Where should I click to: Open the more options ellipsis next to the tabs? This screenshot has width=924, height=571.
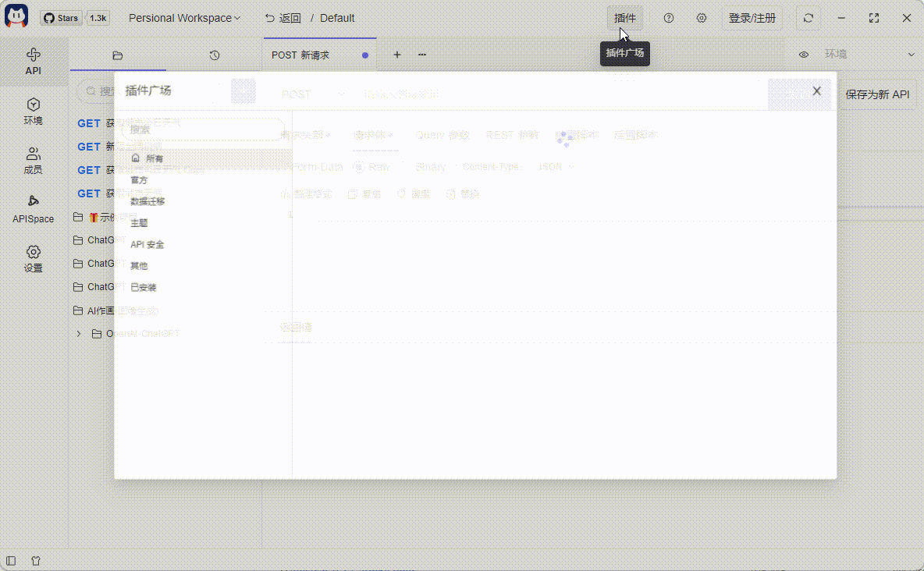[422, 55]
